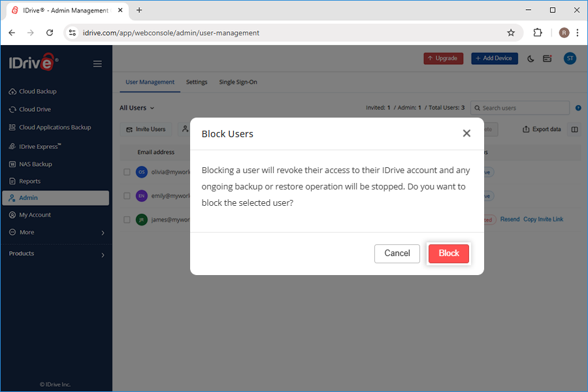Open browser extensions puzzle icon
Image resolution: width=588 pixels, height=392 pixels.
[538, 33]
